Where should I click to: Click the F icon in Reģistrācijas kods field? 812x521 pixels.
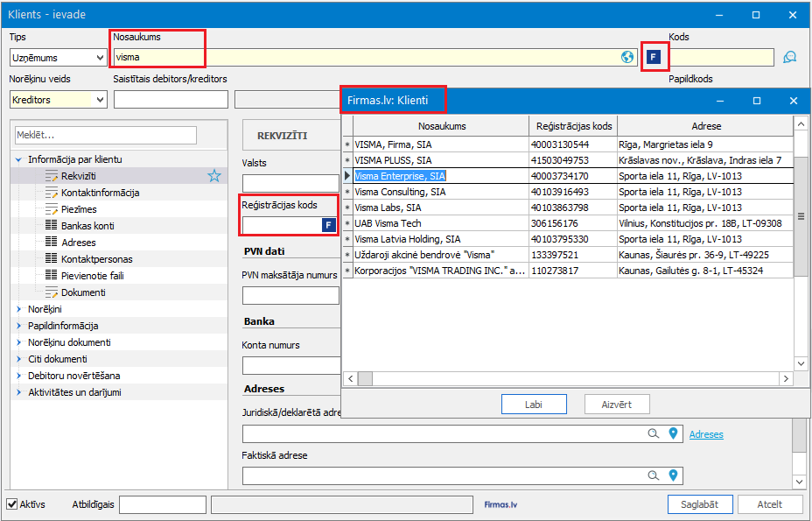pyautogui.click(x=328, y=225)
